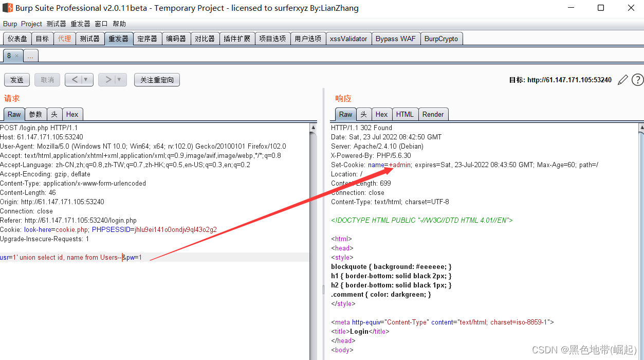Click the POST /login.php HTTP/1.1 line
This screenshot has height=360, width=644.
pyautogui.click(x=39, y=128)
